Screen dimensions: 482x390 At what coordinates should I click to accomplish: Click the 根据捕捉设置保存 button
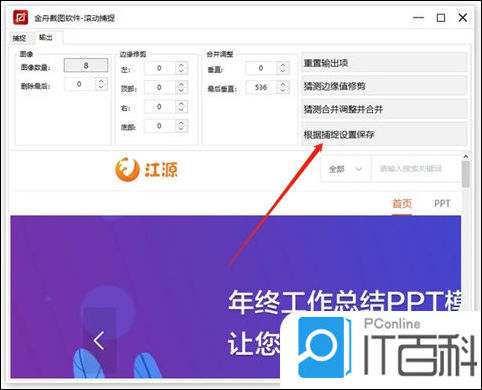click(x=384, y=134)
